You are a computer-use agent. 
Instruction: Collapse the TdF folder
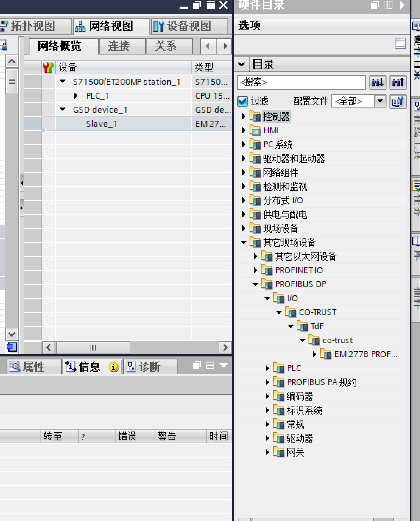[x=290, y=326]
